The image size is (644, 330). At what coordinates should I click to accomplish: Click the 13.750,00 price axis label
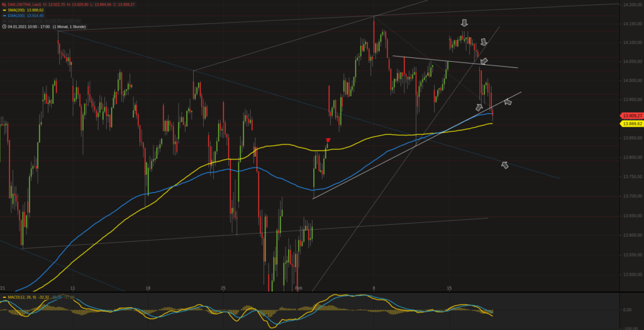coord(631,177)
